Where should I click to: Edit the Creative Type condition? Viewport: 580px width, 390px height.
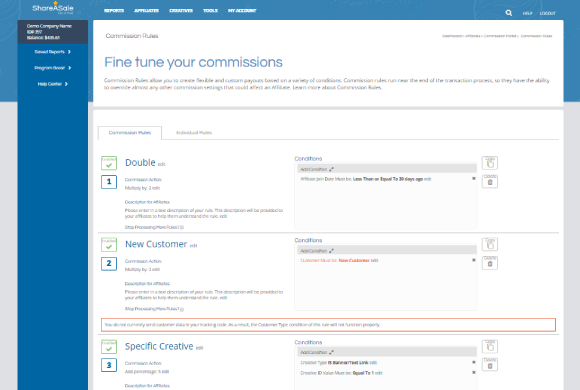(373, 363)
